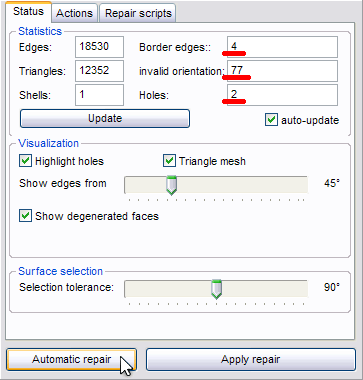Click the Selection tolerance slider handle
This screenshot has width=363, height=380.
click(217, 289)
